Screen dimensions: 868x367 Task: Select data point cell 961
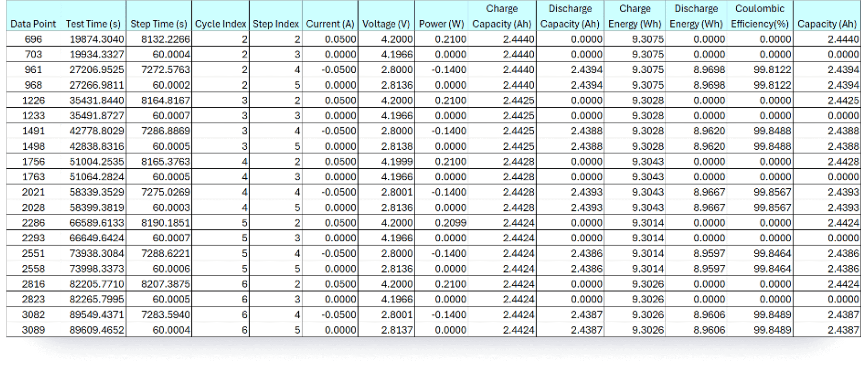(33, 70)
